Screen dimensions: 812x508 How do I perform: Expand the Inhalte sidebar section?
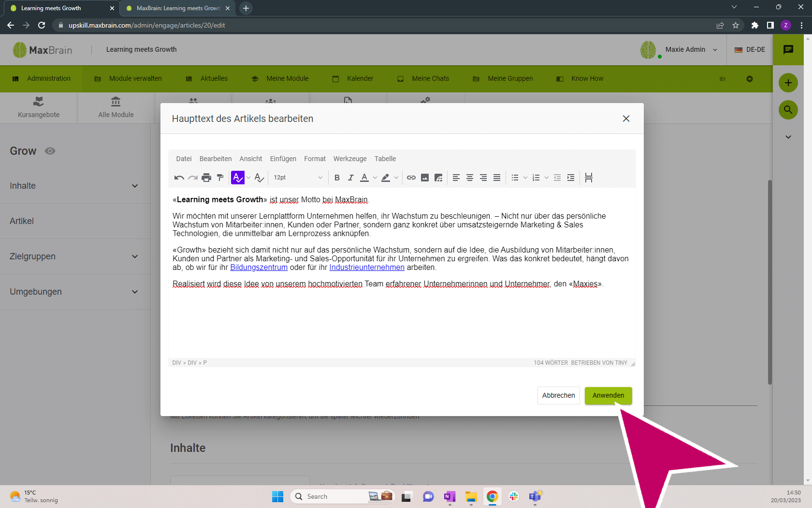tap(75, 186)
